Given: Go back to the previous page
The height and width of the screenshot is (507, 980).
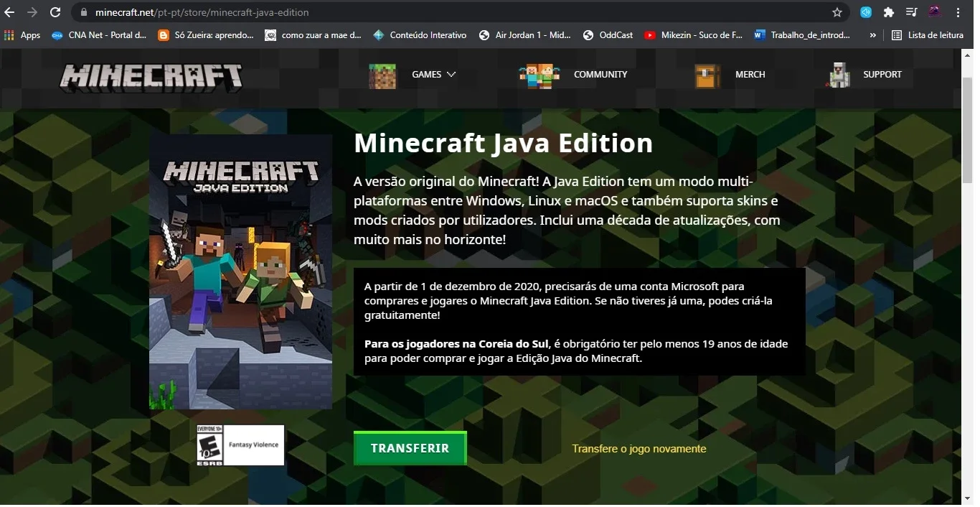Looking at the screenshot, I should coord(10,12).
